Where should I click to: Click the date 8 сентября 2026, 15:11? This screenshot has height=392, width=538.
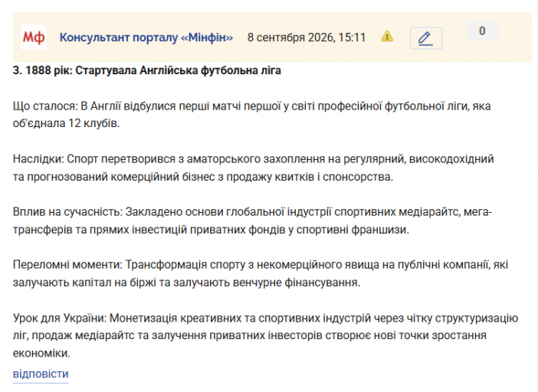(307, 38)
